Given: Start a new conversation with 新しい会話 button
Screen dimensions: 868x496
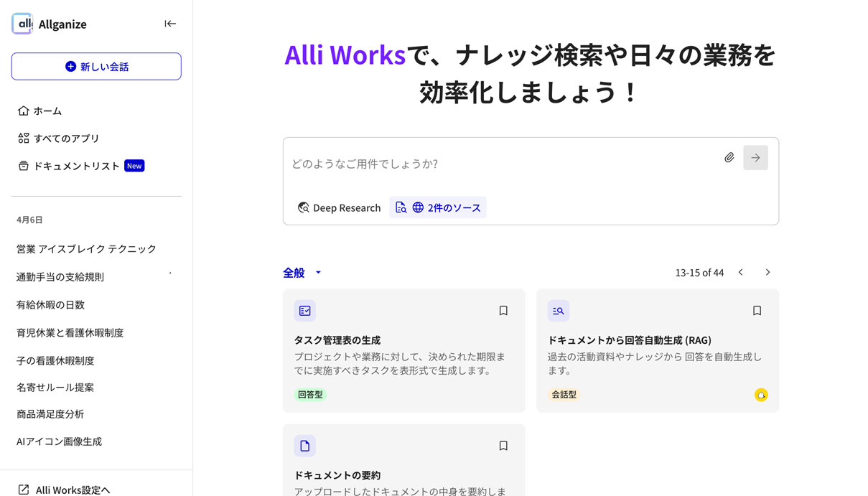Looking at the screenshot, I should click(96, 66).
